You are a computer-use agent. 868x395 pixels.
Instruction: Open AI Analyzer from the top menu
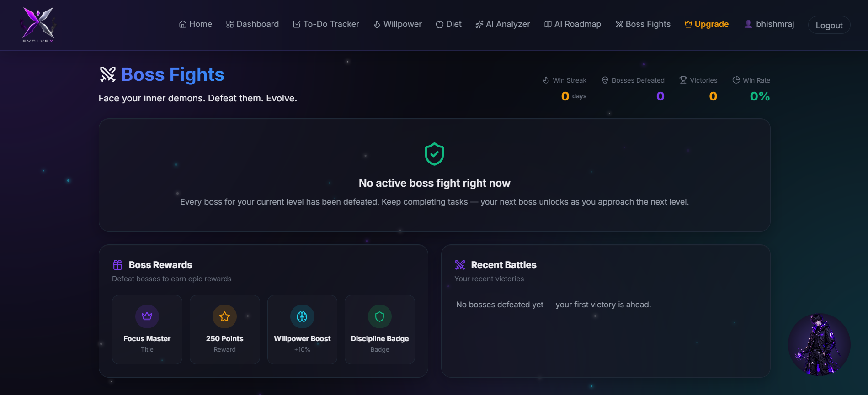tap(503, 24)
